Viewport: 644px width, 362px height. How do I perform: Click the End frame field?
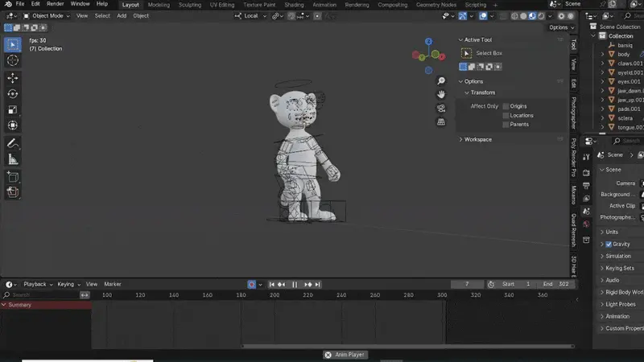555,284
